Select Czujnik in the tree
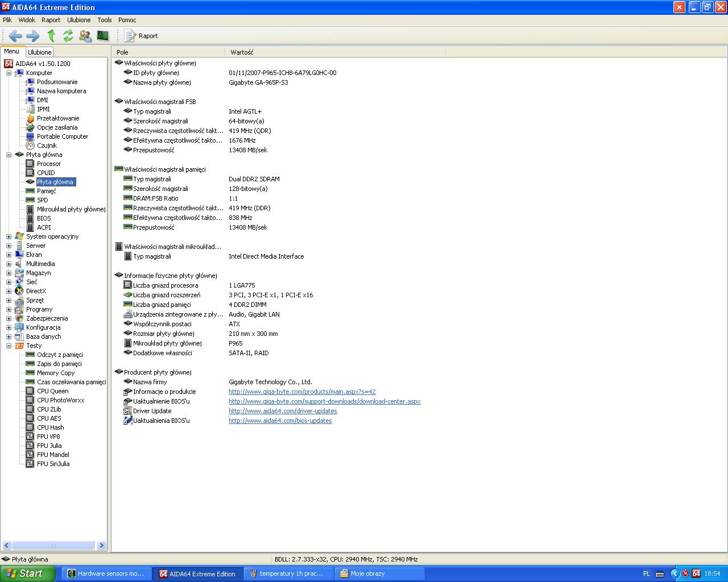This screenshot has height=582, width=728. coord(47,145)
